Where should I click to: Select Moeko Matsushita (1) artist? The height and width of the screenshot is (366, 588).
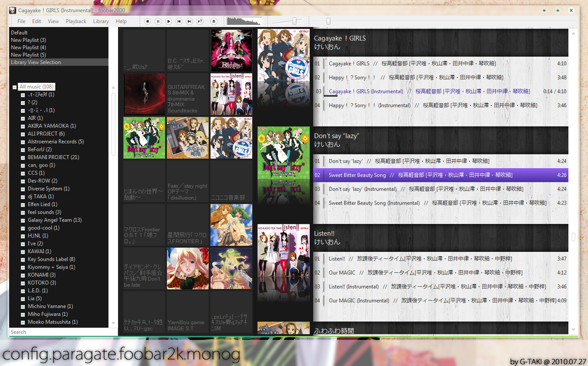[x=53, y=322]
